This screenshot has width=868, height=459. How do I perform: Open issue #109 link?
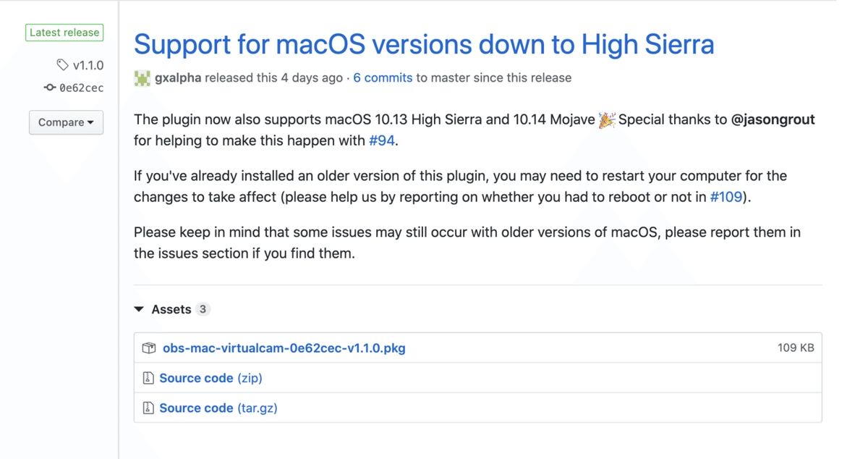tap(726, 196)
